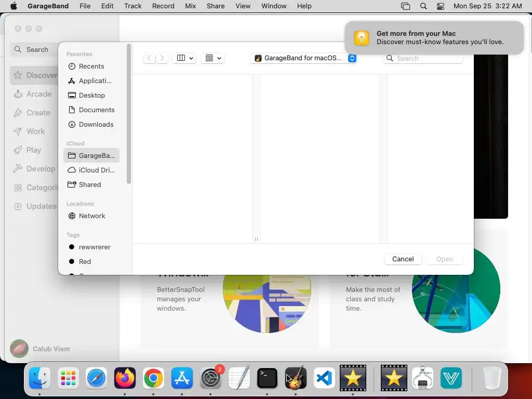
Task: Launch Firefox from the Dock
Action: (125, 378)
